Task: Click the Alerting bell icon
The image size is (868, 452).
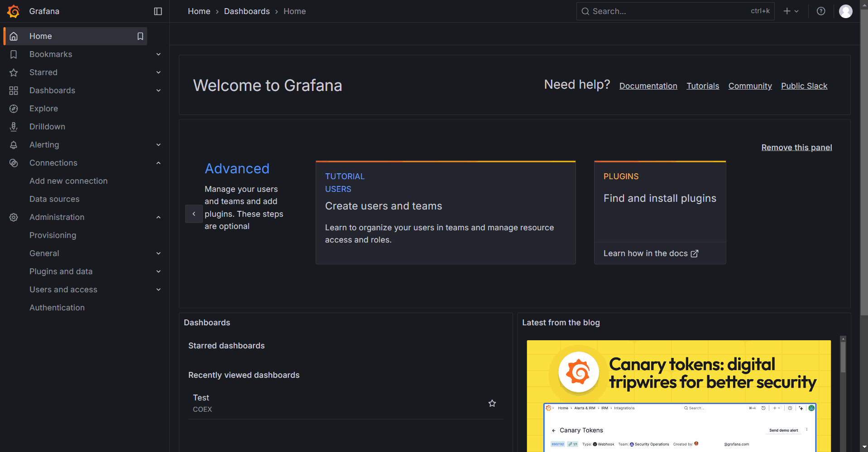Action: (x=14, y=145)
